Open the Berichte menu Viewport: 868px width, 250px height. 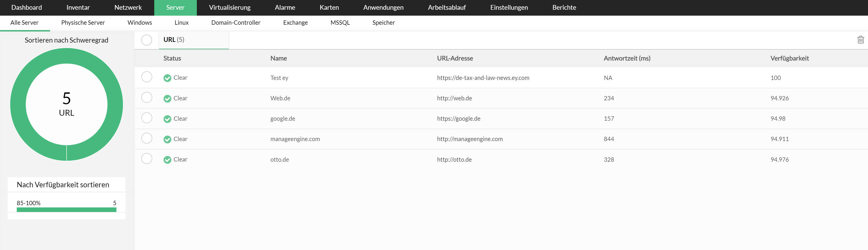click(564, 7)
